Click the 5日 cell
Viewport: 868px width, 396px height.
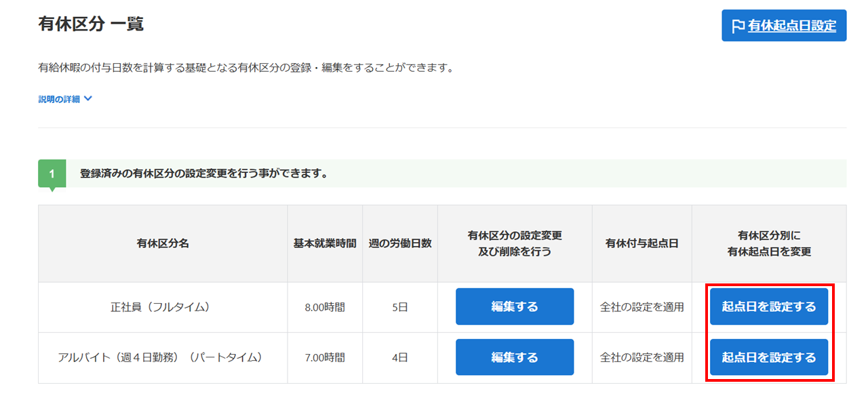400,307
